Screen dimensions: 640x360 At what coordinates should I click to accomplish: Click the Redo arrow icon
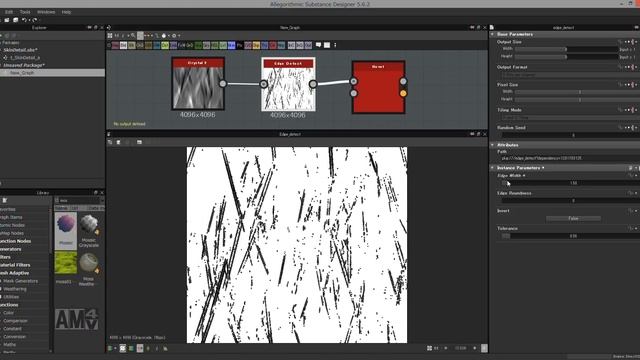point(35,20)
